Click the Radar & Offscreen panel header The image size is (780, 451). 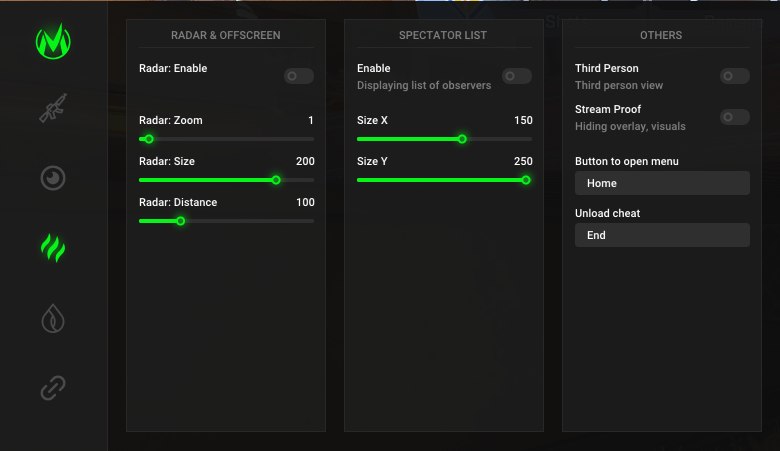coord(225,35)
